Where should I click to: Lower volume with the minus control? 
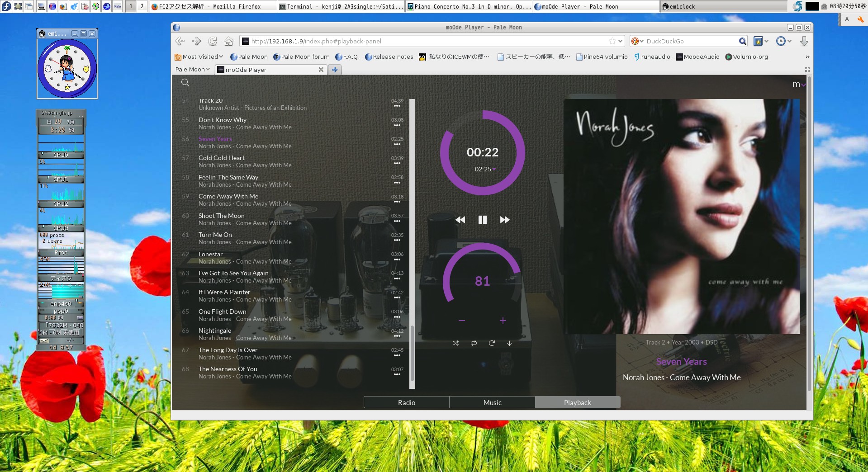pyautogui.click(x=461, y=321)
